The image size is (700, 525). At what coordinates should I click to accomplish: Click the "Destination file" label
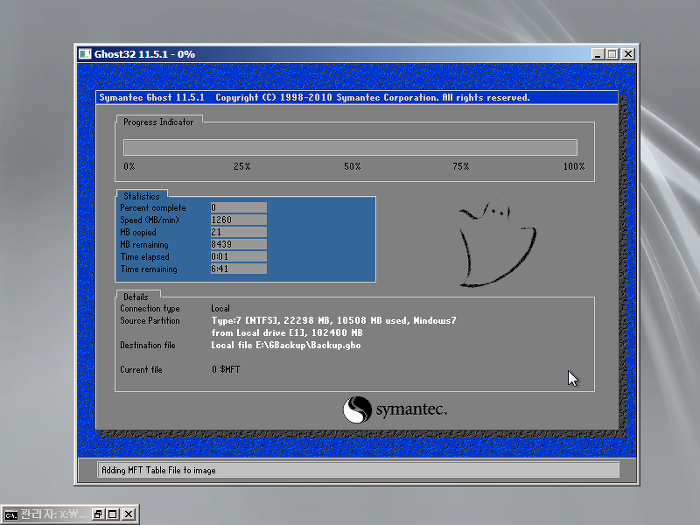click(148, 345)
